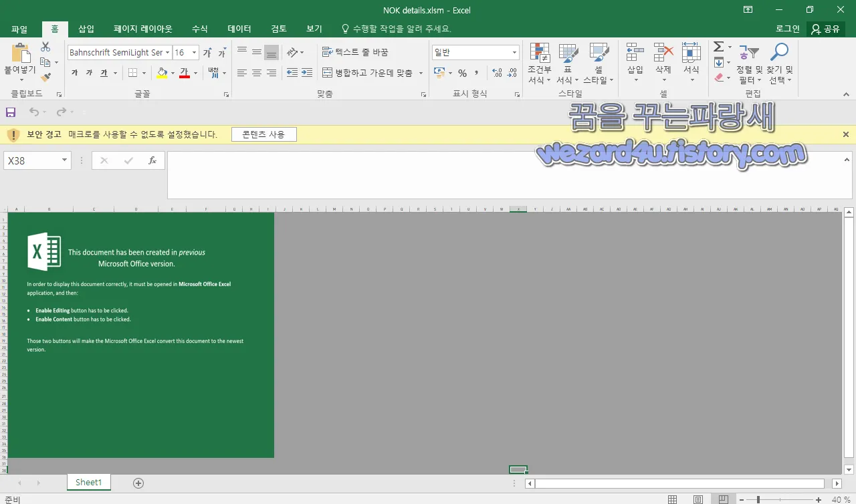Decrease indent icon

pos(292,73)
